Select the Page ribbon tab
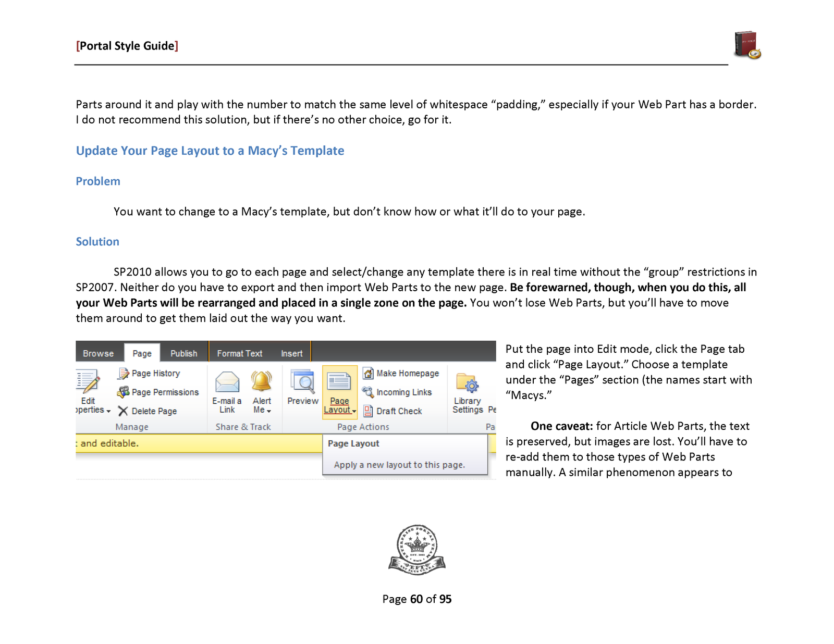834x644 pixels. pyautogui.click(x=142, y=353)
